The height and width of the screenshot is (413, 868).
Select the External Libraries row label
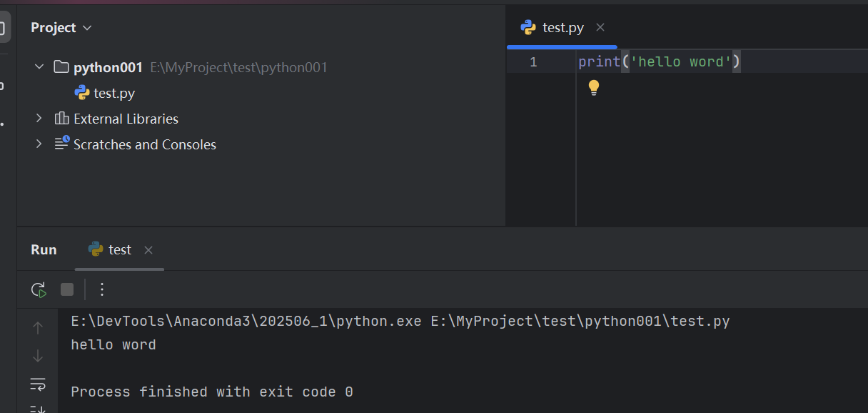click(x=126, y=119)
